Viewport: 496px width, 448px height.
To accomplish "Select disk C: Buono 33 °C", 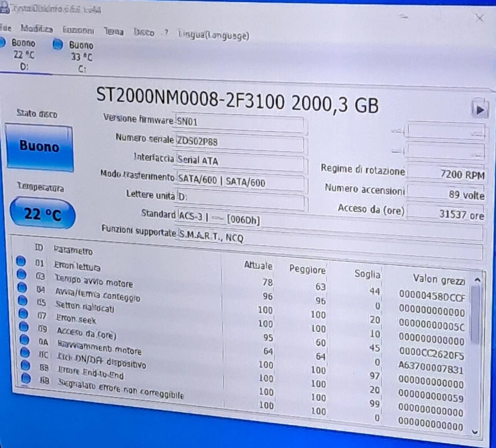I will click(74, 56).
